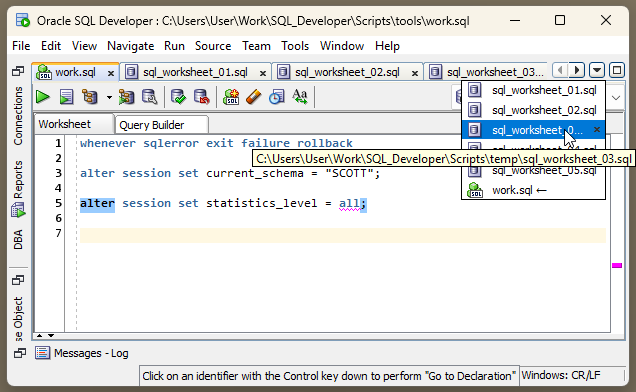Click the To Upper/Lower case icon
The image size is (636, 392).
pyautogui.click(x=300, y=97)
